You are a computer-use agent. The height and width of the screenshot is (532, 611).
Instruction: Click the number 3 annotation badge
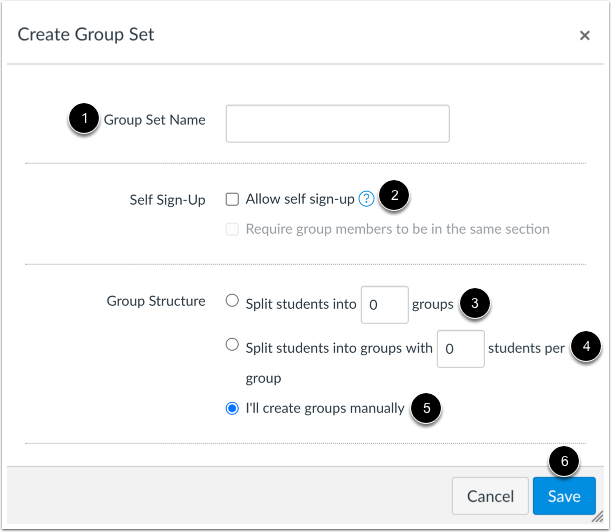(476, 303)
